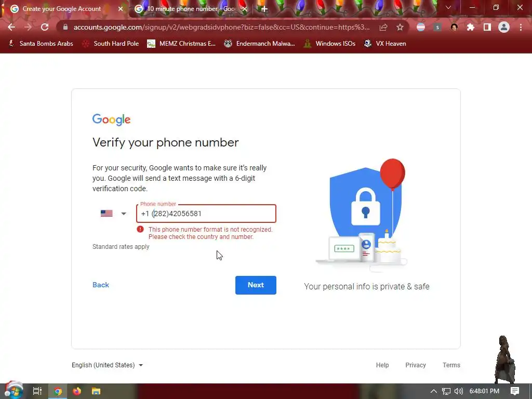Open Chrome three-dot menu
This screenshot has width=532, height=399.
click(521, 27)
